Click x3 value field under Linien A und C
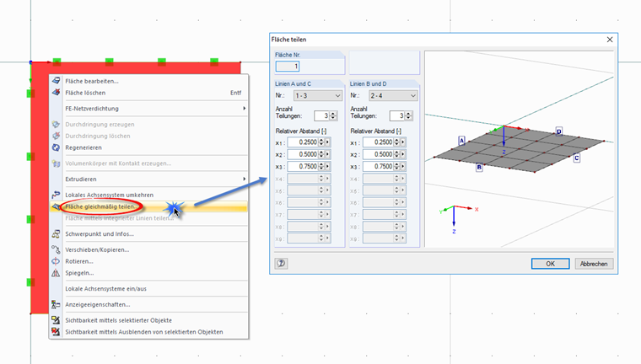The width and height of the screenshot is (641, 364). pos(303,166)
